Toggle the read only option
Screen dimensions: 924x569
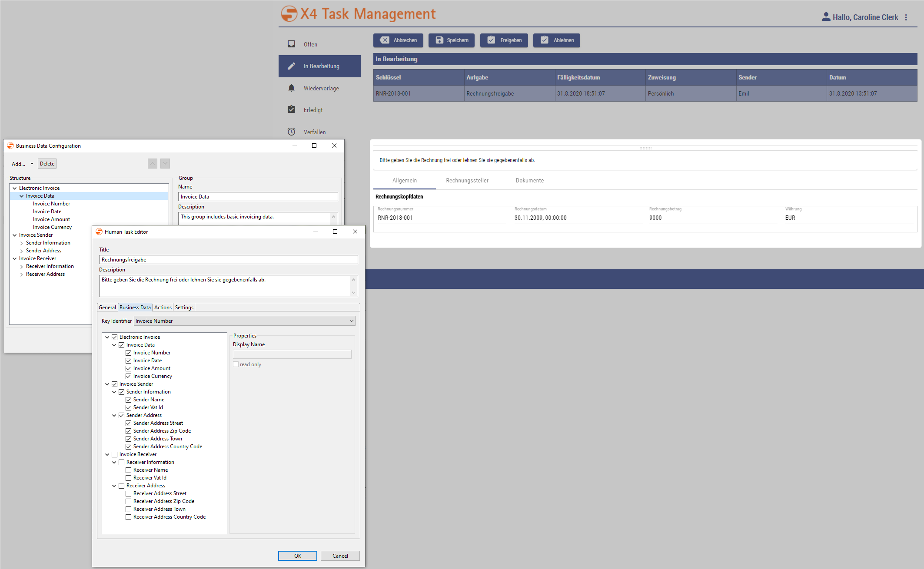click(x=236, y=364)
